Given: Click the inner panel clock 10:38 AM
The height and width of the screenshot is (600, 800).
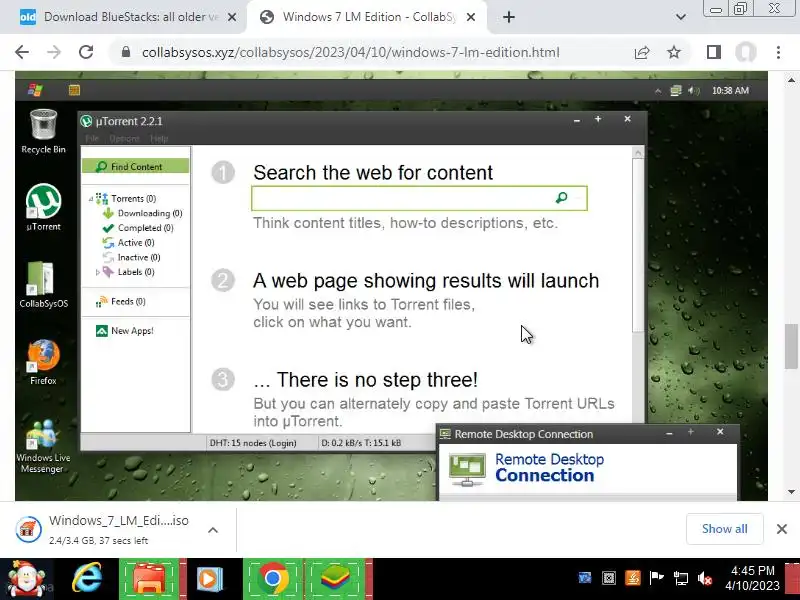Looking at the screenshot, I should coord(730,90).
